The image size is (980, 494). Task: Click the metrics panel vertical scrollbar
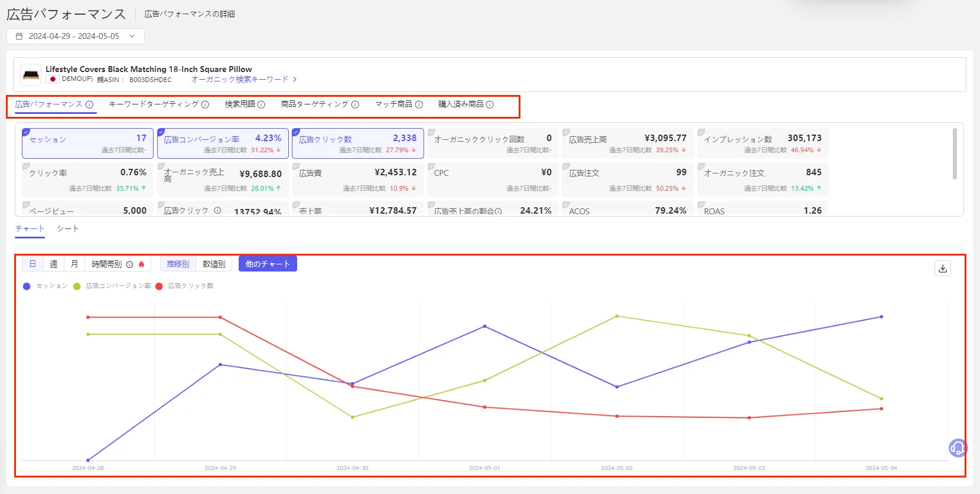[955, 153]
